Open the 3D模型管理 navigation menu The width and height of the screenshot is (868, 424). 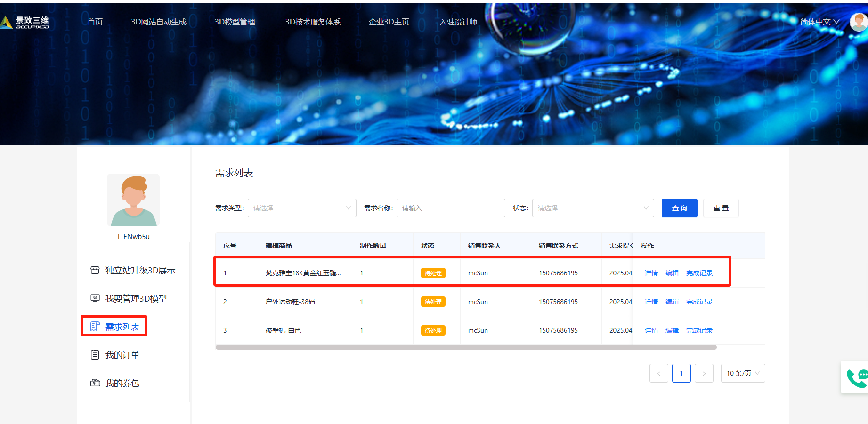pyautogui.click(x=235, y=22)
